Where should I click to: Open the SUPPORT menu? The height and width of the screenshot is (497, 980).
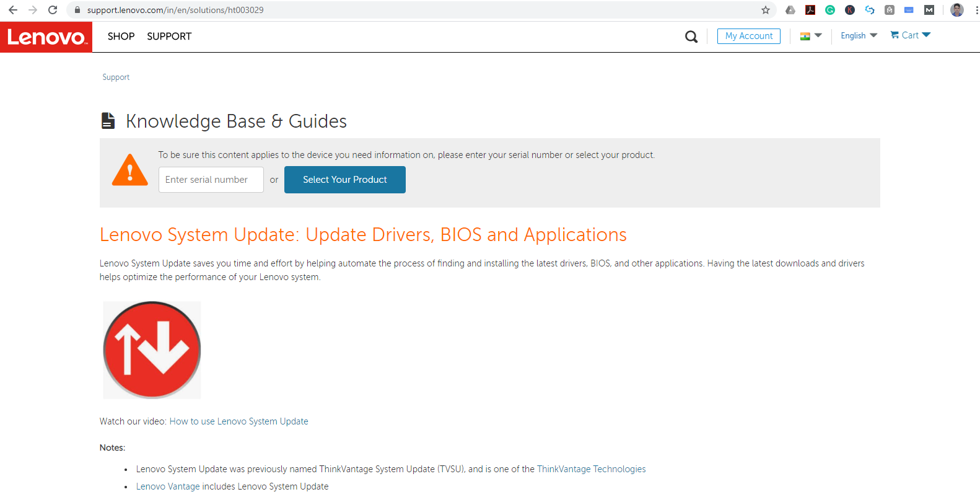[169, 37]
